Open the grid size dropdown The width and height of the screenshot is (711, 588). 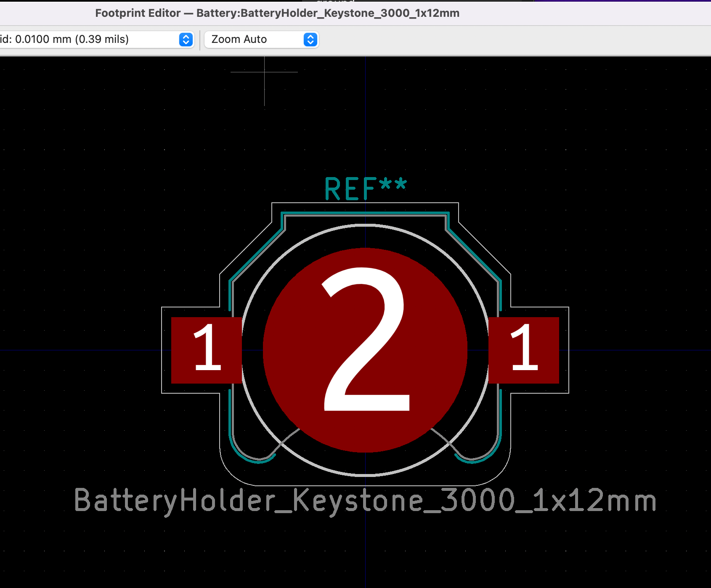(x=96, y=40)
